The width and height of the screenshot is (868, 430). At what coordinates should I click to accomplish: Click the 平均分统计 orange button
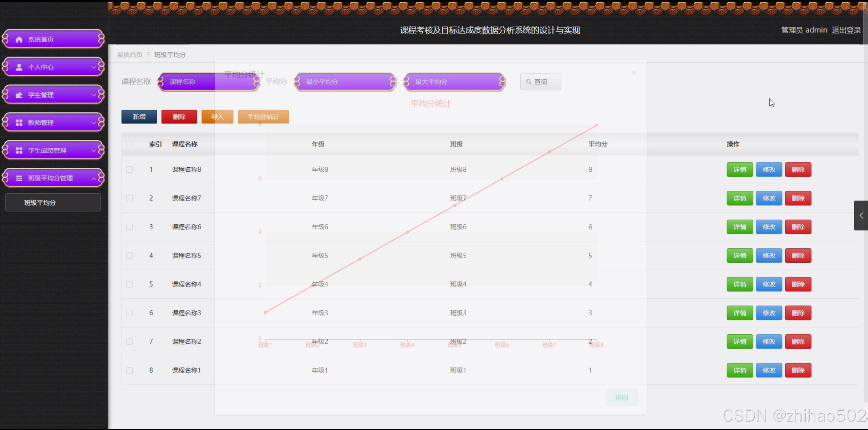click(x=263, y=117)
